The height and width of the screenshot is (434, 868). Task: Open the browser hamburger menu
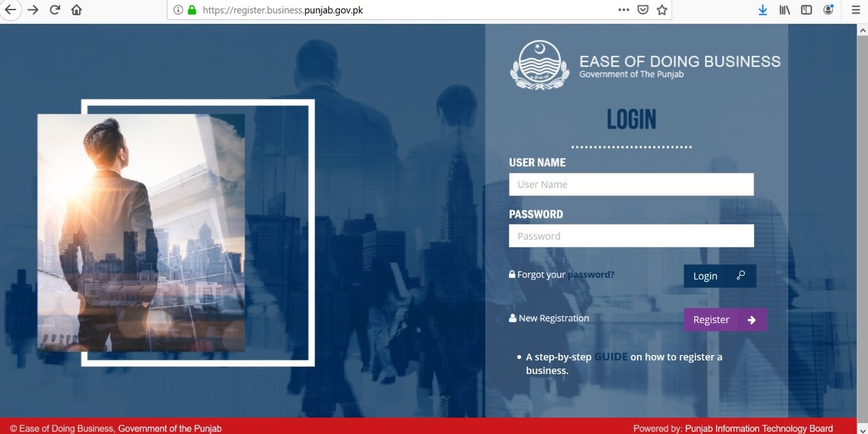tap(856, 10)
